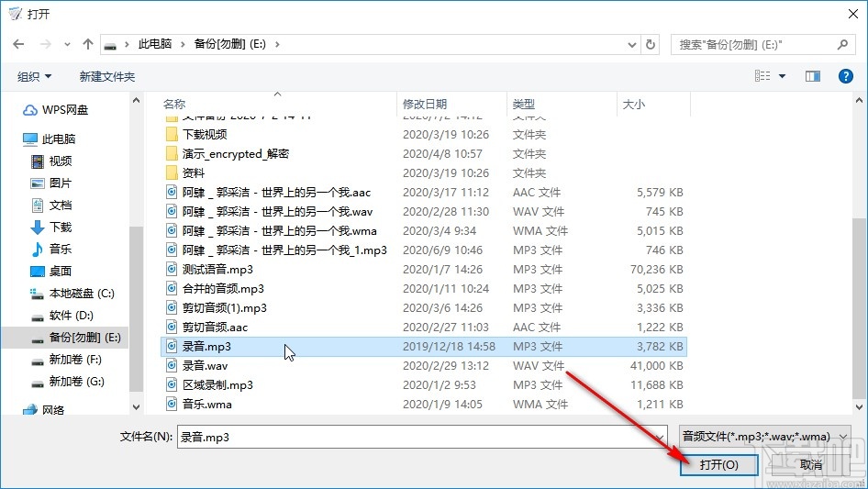868x489 pixels.
Task: Select the 演示_encrypted_解密 folder
Action: 236,154
